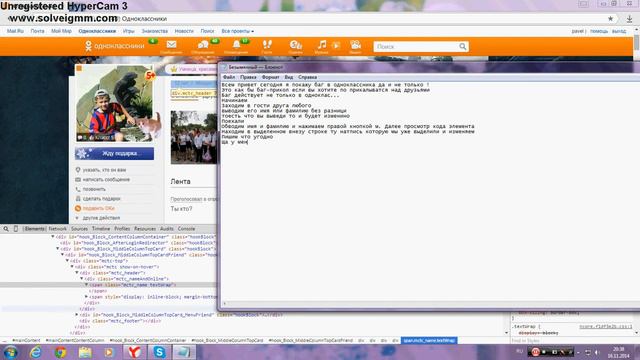The height and width of the screenshot is (360, 640).
Task: Switch to DevTools Profiles tab
Action: coord(122,229)
